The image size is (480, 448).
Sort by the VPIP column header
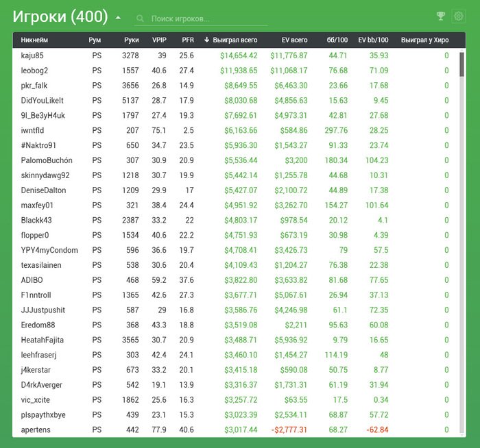click(x=159, y=40)
